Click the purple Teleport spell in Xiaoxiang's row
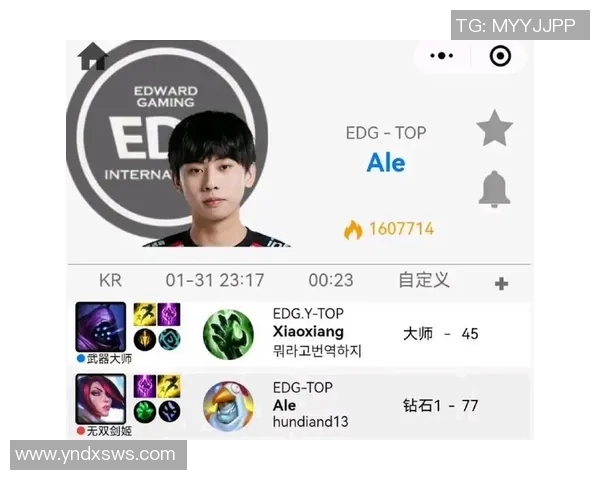This screenshot has height=480, width=600. pyautogui.click(x=169, y=314)
